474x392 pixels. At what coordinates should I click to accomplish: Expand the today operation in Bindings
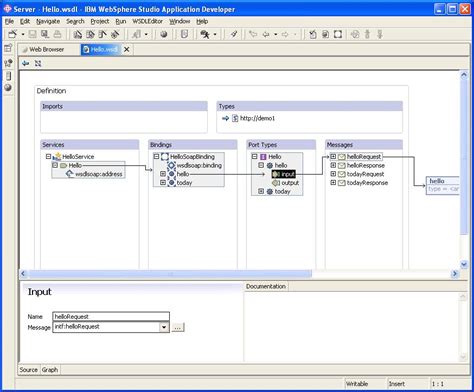click(163, 182)
